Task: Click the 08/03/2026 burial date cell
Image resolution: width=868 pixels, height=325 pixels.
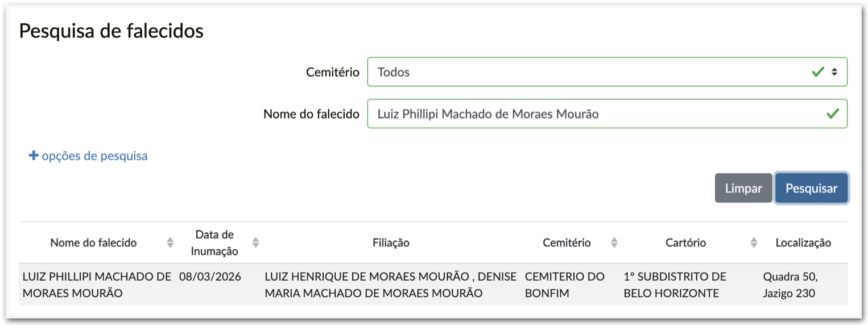Action: tap(210, 277)
